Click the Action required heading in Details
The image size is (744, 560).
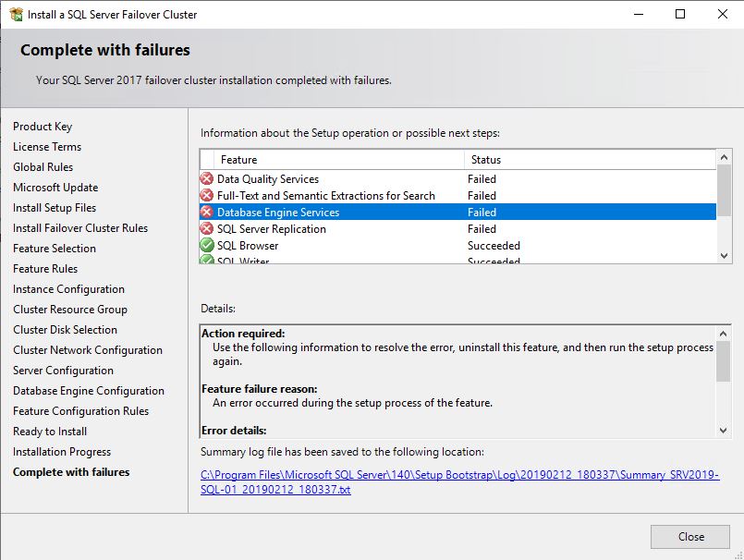click(x=243, y=334)
